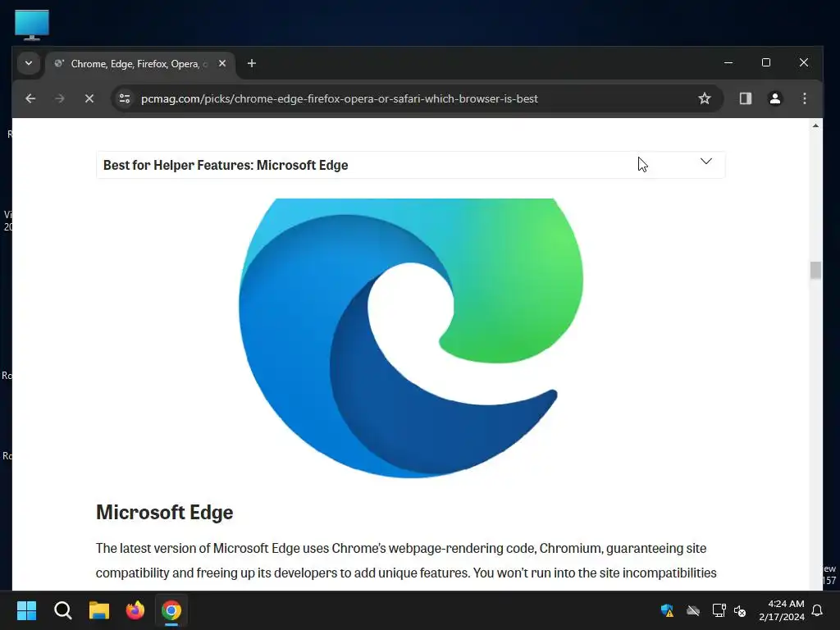
Task: Open Windows Security tray icon
Action: coord(667,610)
